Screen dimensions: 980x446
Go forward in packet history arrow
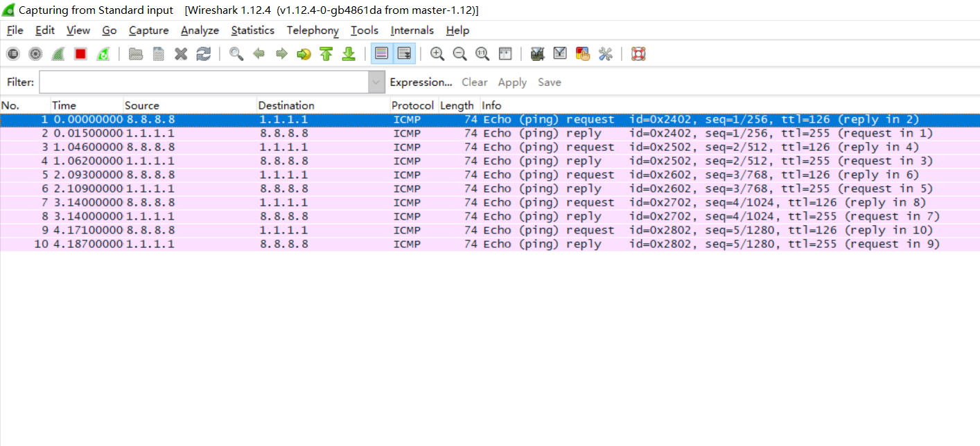(x=281, y=54)
